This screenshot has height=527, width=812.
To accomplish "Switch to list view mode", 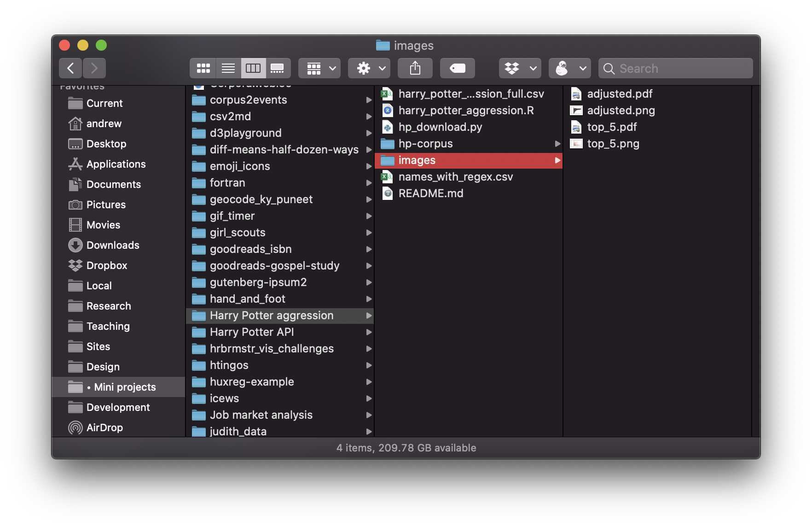I will (x=228, y=69).
